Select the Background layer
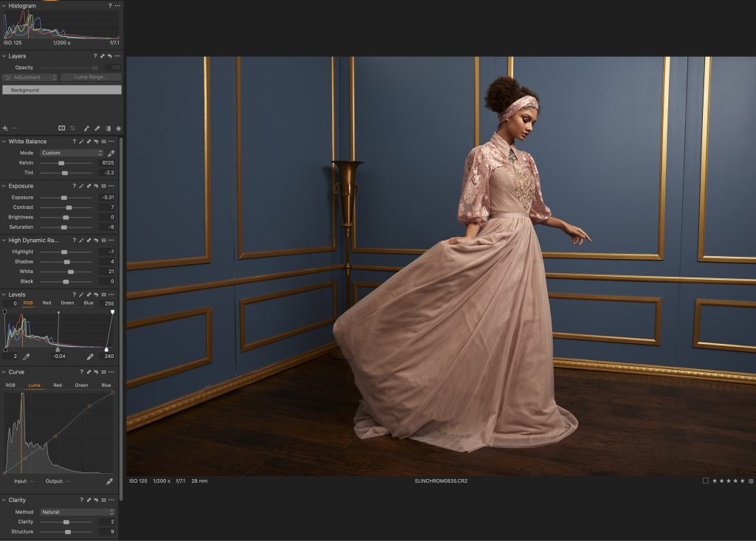 pos(61,90)
